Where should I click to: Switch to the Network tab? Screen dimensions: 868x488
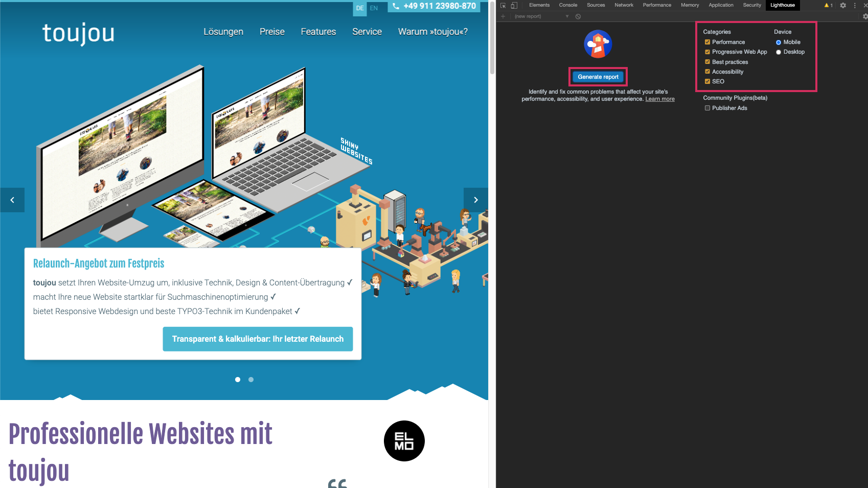pos(624,5)
